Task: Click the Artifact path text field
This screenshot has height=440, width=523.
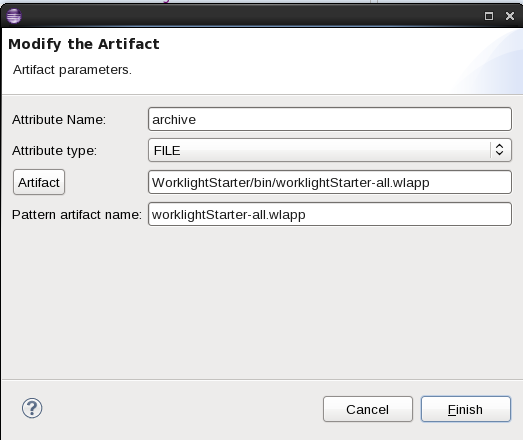Action: pos(330,182)
